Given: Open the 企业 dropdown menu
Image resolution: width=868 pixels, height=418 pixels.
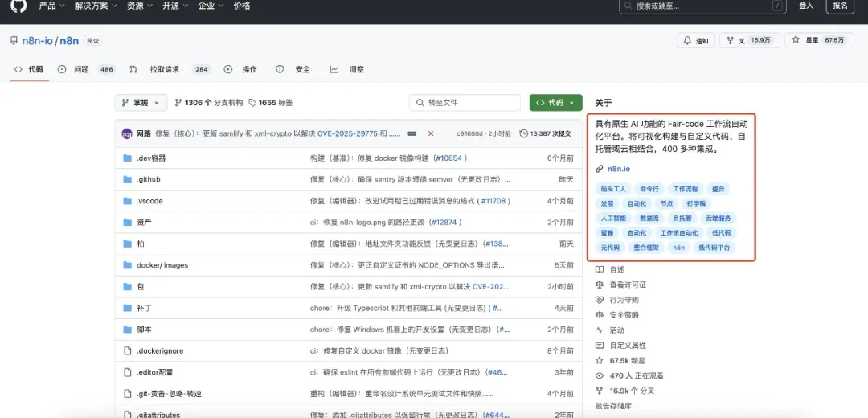Looking at the screenshot, I should (x=211, y=6).
